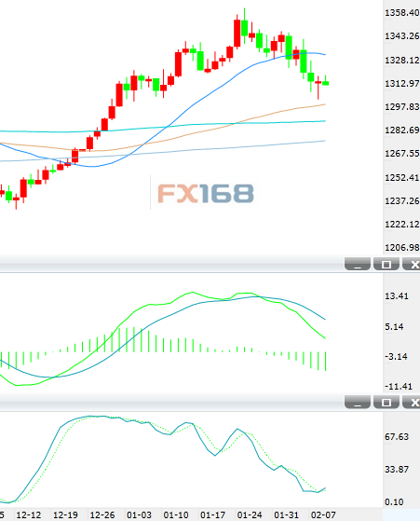Minimize the stochastic oscillator panel
This screenshot has height=521, width=420.
point(358,402)
